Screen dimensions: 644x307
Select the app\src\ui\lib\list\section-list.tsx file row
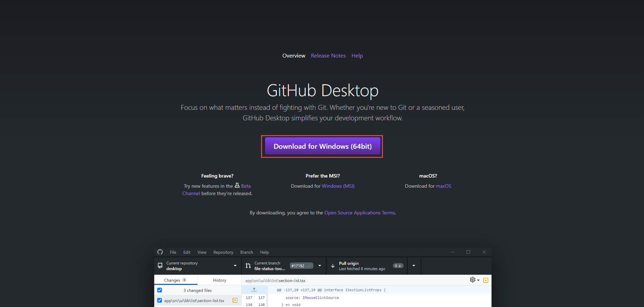(x=198, y=300)
